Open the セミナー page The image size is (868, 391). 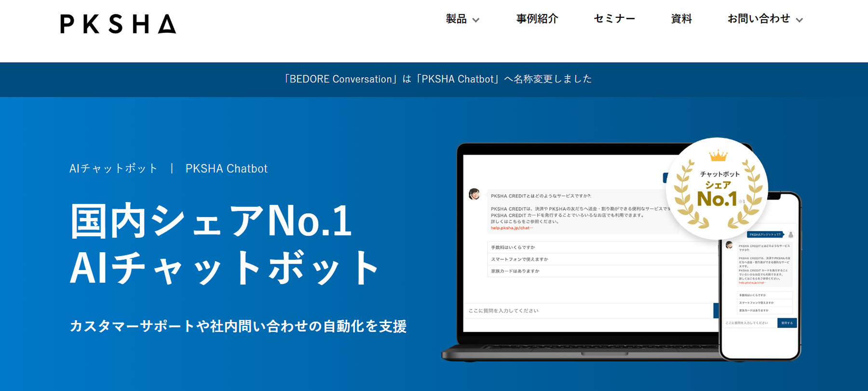pyautogui.click(x=614, y=19)
